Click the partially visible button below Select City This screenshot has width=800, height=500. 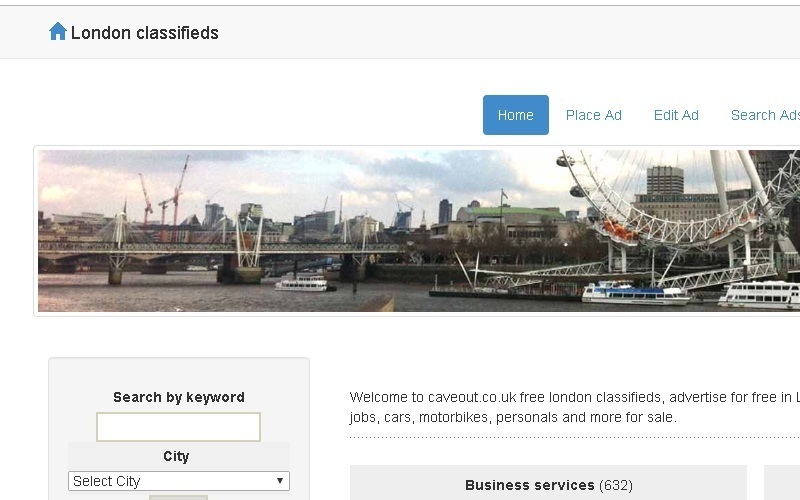(x=179, y=497)
